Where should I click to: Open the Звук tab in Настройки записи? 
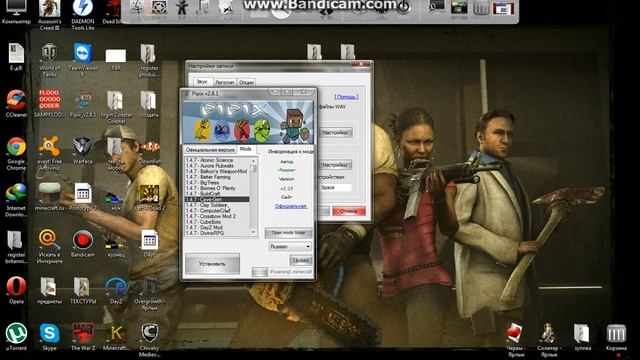pos(202,82)
